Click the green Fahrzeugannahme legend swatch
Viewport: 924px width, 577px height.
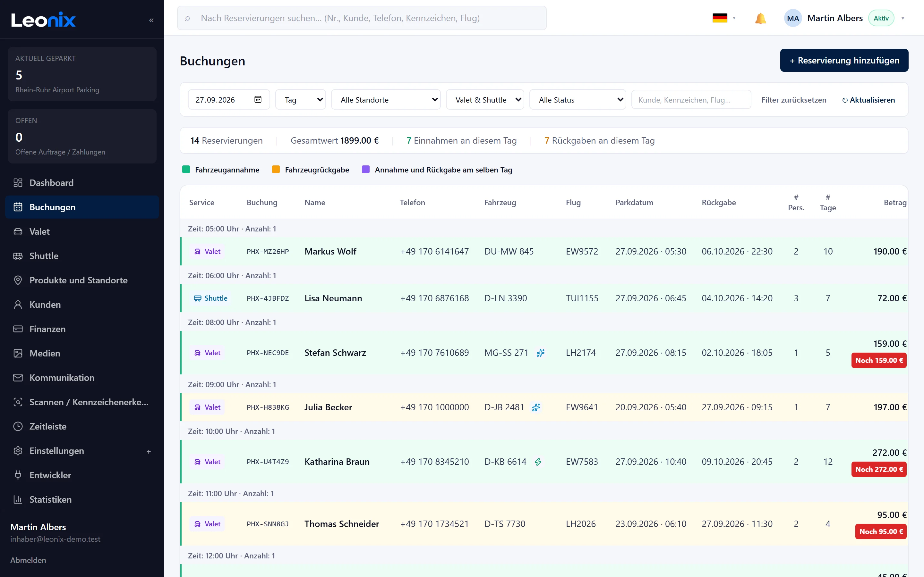click(186, 170)
